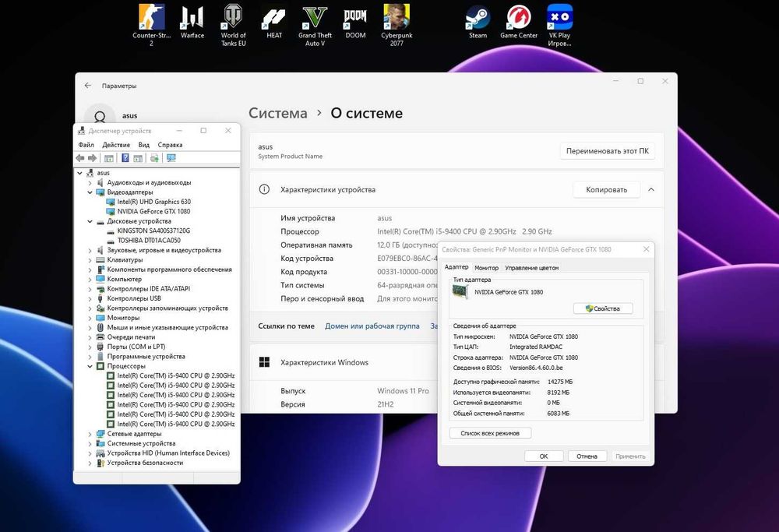This screenshot has height=532, width=779.
Task: Open the Домен или рабочая группа link
Action: tap(372, 326)
